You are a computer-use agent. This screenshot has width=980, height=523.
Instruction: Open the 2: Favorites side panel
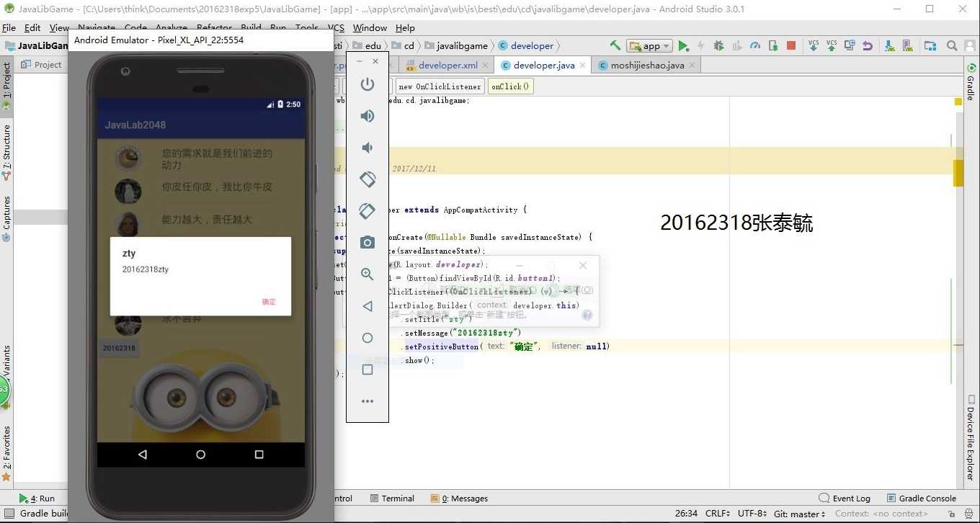tap(6, 452)
